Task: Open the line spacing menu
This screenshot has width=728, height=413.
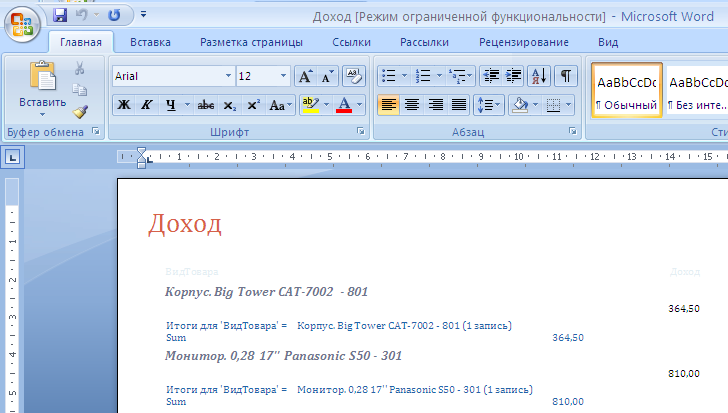Action: [488, 105]
